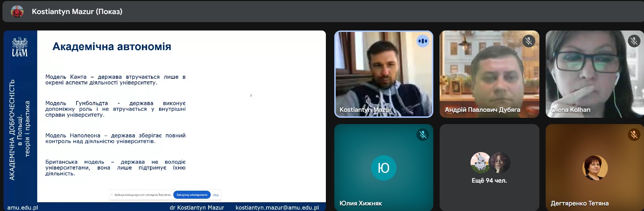Click muted mic icon on Андрій Павлович Дубяга tile
Viewport: 644px width, 211px height.
click(528, 41)
